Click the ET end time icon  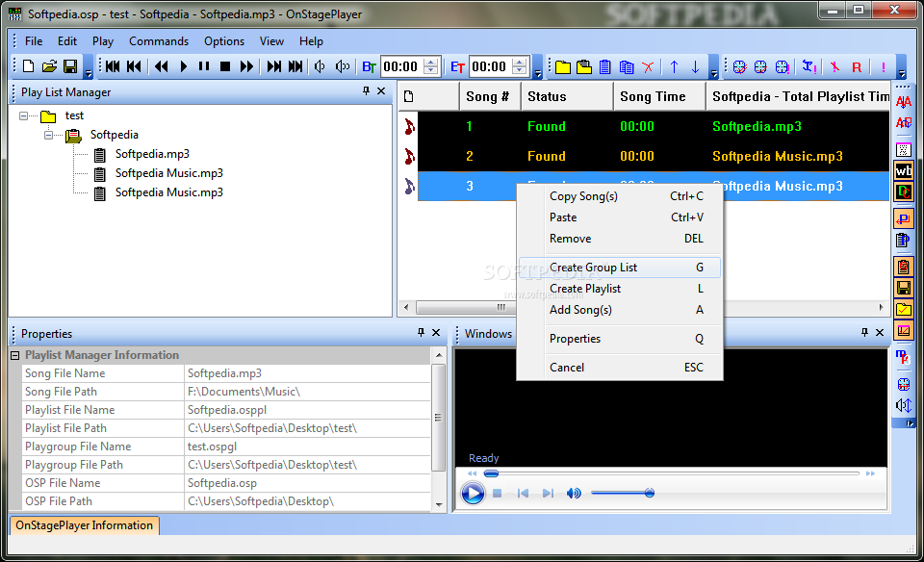[457, 66]
